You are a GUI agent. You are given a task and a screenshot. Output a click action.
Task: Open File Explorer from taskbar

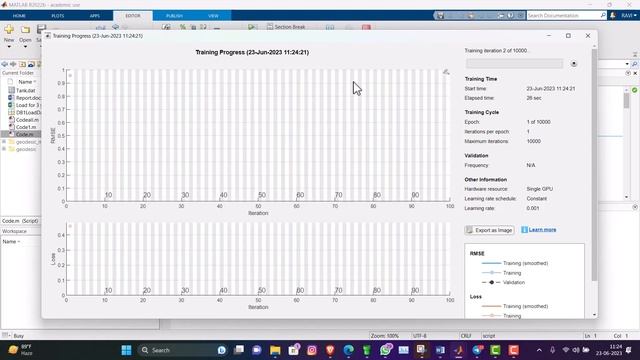pyautogui.click(x=275, y=350)
